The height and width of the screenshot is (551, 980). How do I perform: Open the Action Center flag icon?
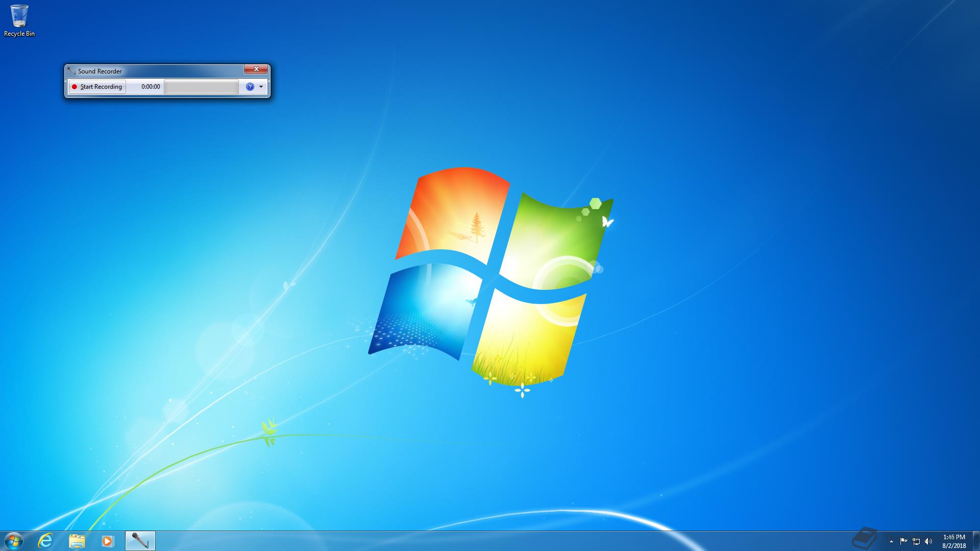[903, 541]
